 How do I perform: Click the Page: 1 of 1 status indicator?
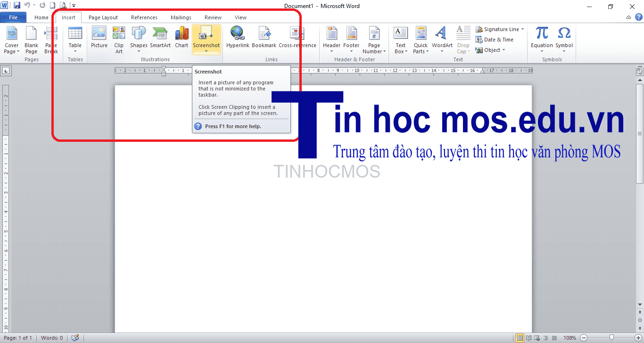pyautogui.click(x=18, y=338)
